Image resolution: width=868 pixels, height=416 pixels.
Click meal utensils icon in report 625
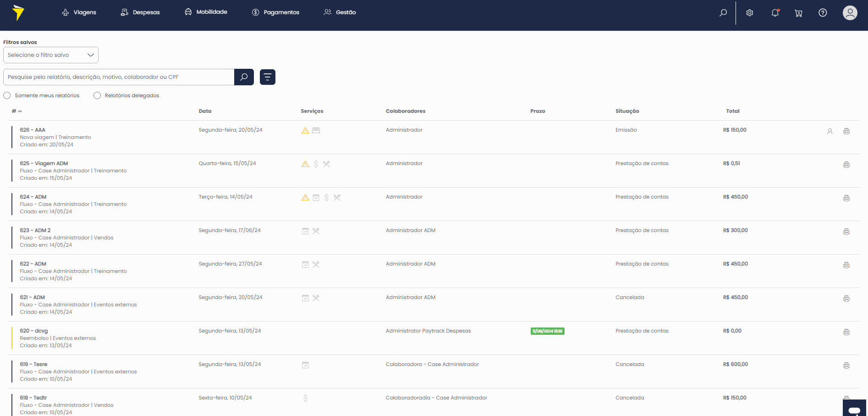pos(326,164)
